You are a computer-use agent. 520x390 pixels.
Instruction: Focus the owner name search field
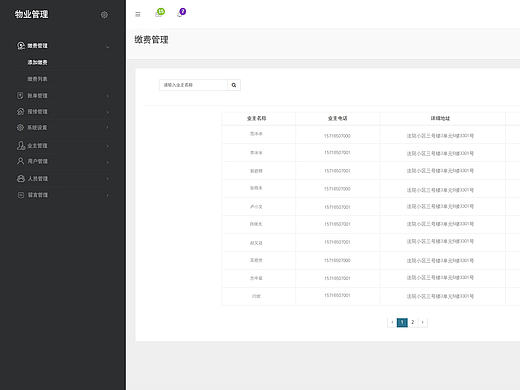[194, 85]
